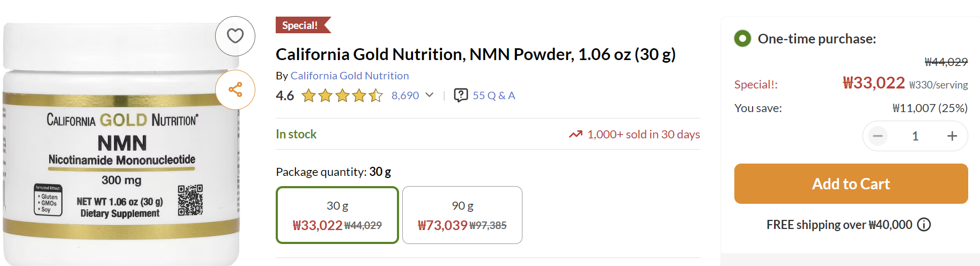Viewport: 980px width, 266px height.
Task: Click the plus quantity icon
Action: [952, 136]
